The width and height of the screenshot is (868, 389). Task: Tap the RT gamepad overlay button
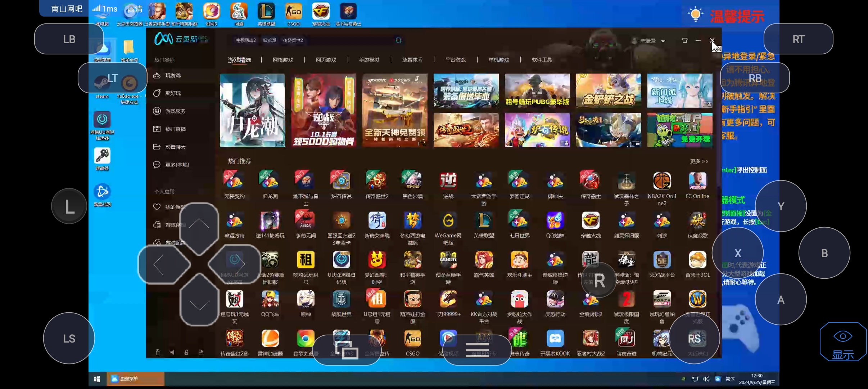tap(798, 39)
